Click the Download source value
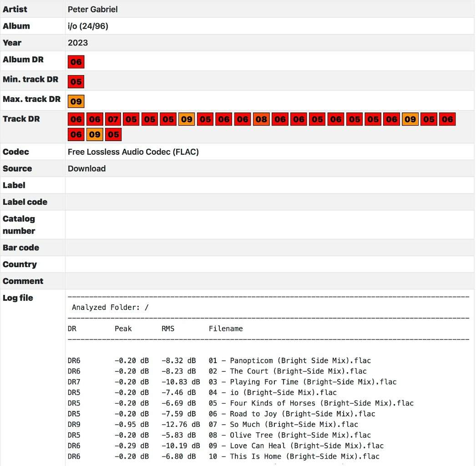This screenshot has height=466, width=476. (86, 168)
